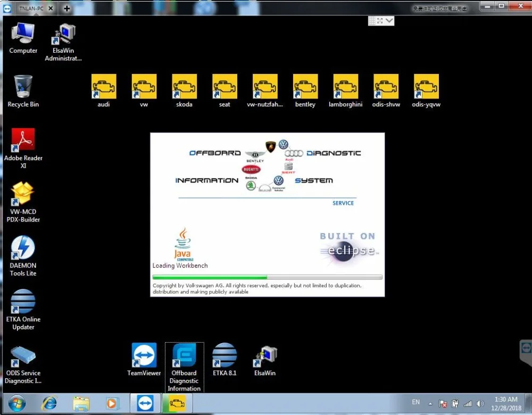
Task: Open TeamViewer side panel handle
Action: [x=526, y=352]
